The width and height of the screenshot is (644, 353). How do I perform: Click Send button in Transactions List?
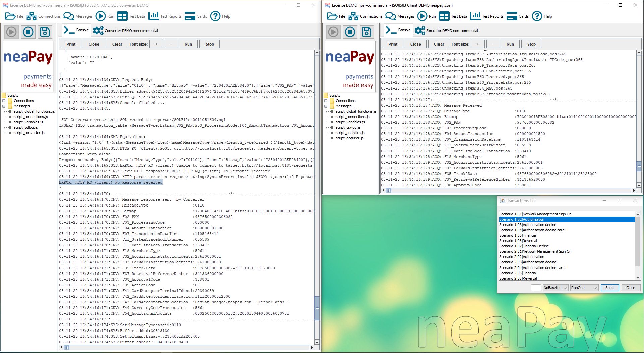609,288
